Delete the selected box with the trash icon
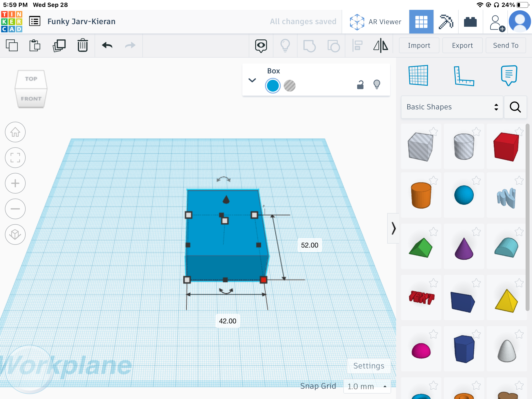 click(83, 45)
